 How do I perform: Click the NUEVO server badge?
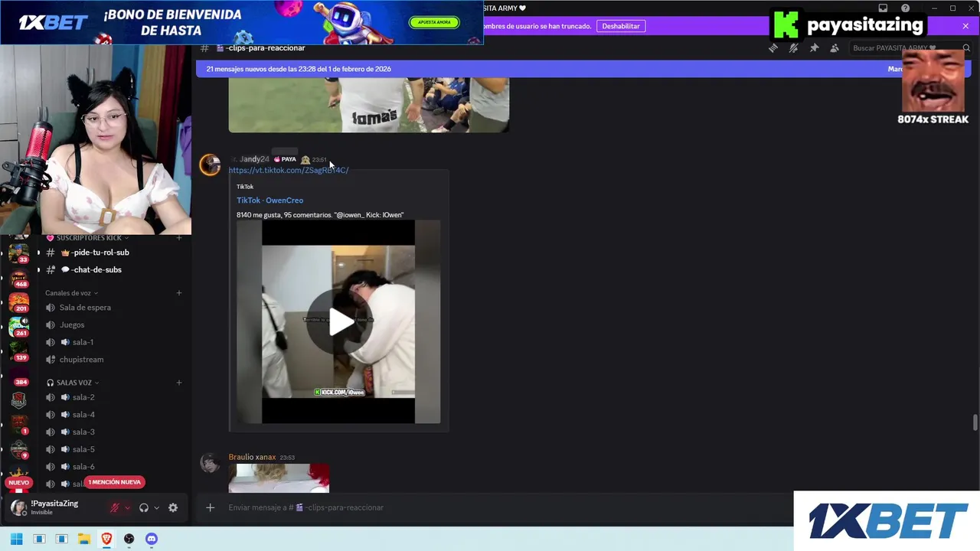click(18, 482)
